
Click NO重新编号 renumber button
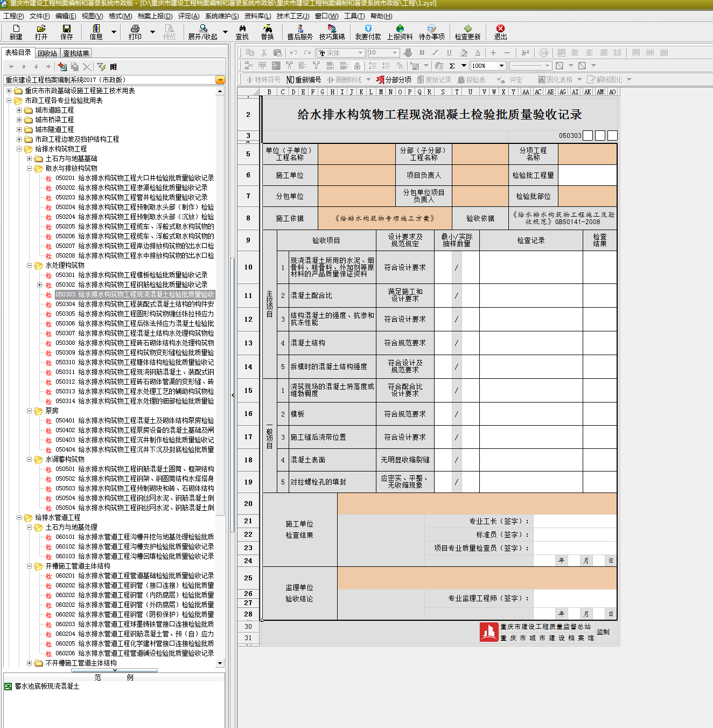(x=304, y=80)
